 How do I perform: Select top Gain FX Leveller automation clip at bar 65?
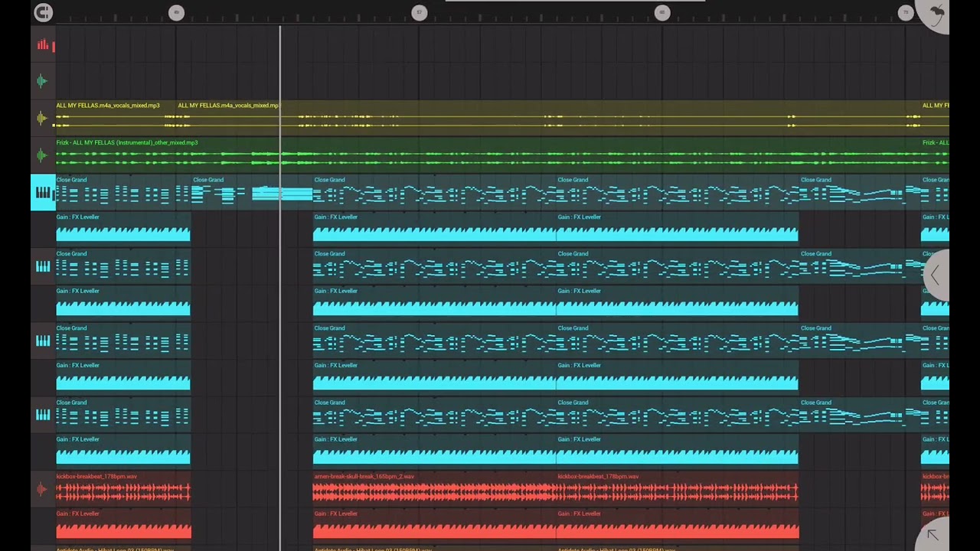tap(678, 229)
